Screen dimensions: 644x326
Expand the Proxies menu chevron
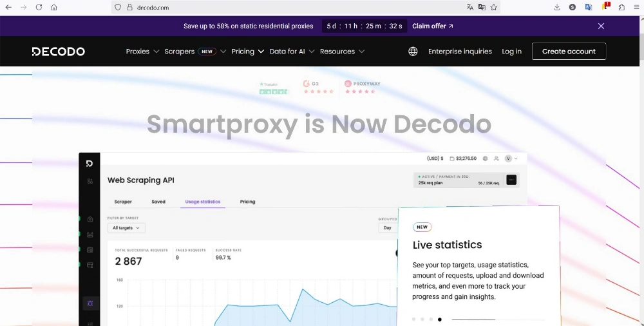156,52
